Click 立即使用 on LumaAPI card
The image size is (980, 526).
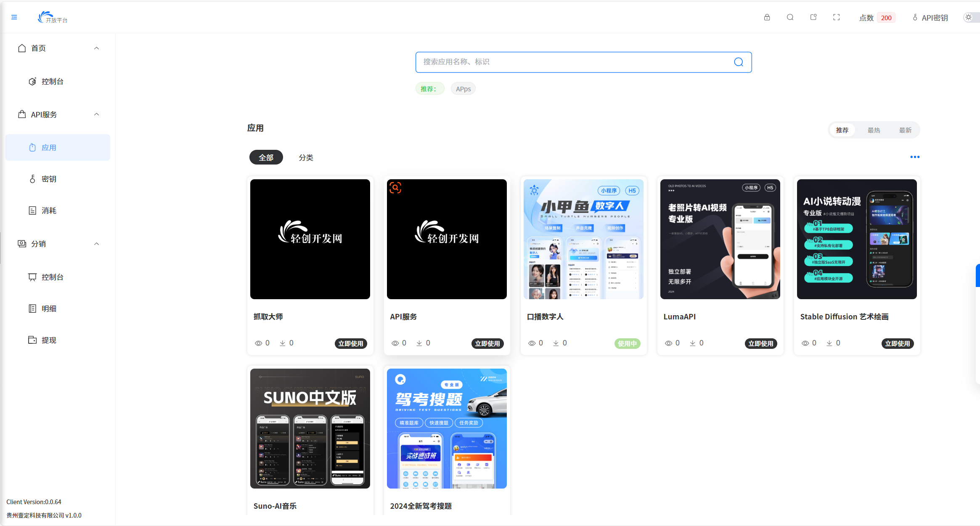(761, 343)
